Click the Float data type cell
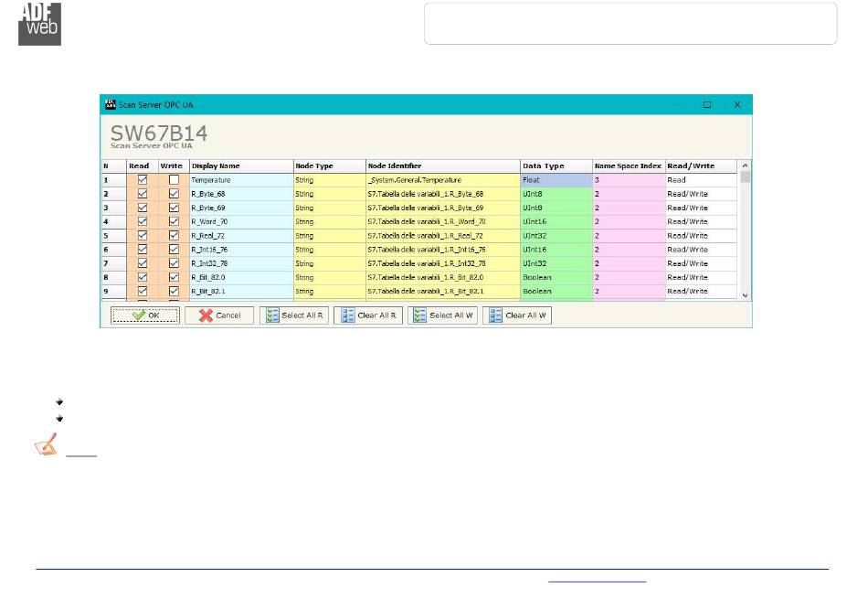This screenshot has width=868, height=598. pyautogui.click(x=556, y=180)
